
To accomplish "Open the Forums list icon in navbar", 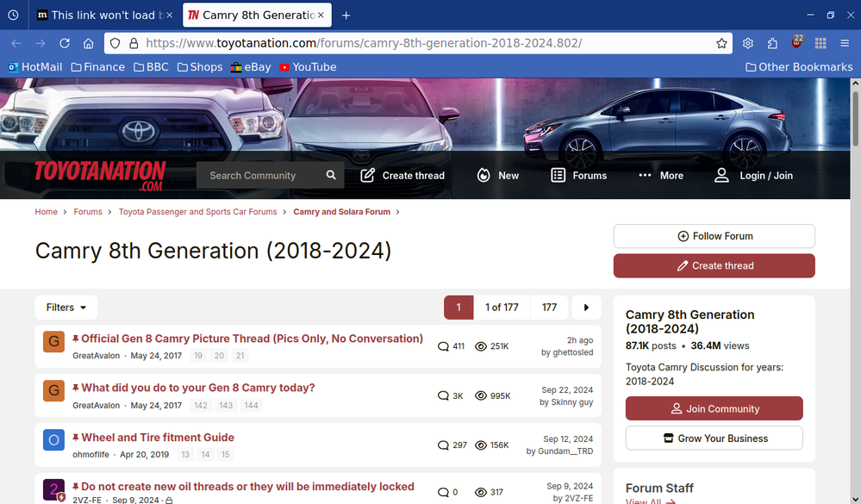I will pos(558,175).
